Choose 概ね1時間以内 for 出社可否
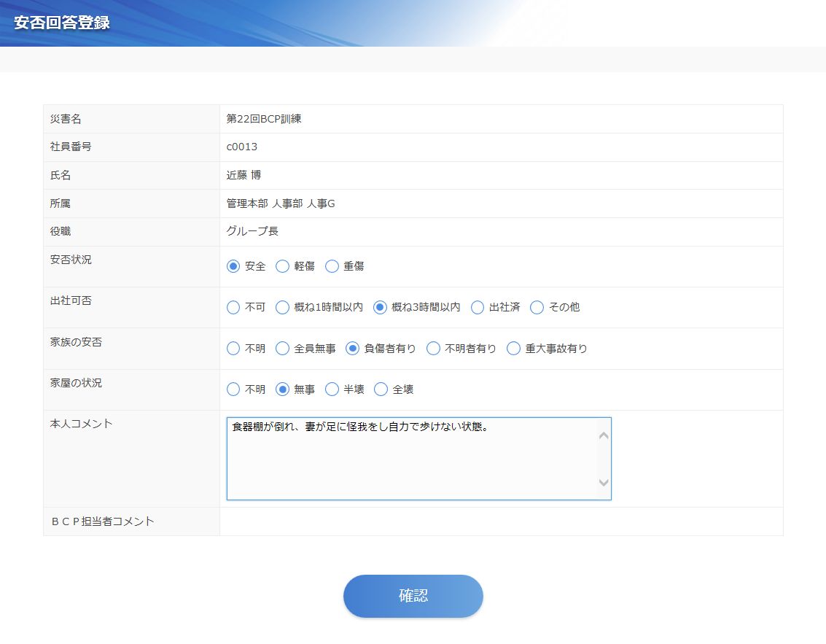Screen dimensions: 826x644 pos(283,307)
